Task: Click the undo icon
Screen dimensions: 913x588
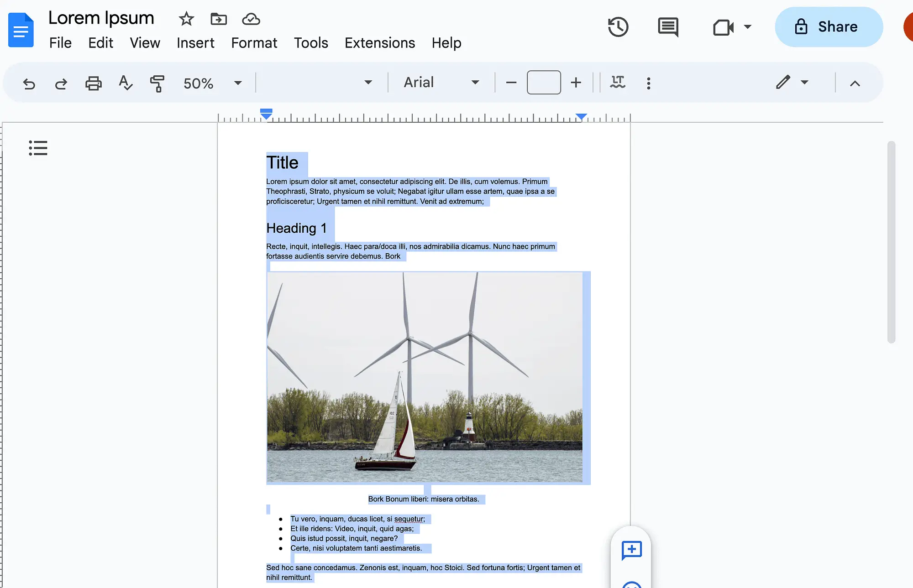Action: (x=29, y=83)
